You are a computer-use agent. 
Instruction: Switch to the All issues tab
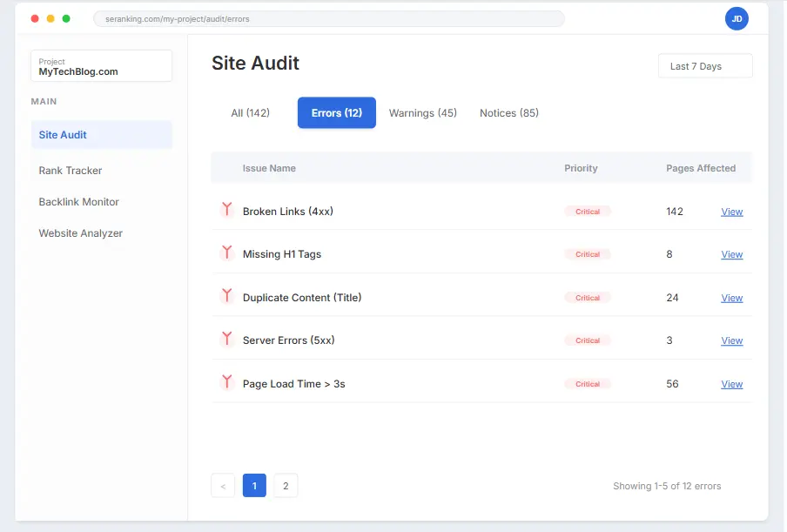point(250,112)
